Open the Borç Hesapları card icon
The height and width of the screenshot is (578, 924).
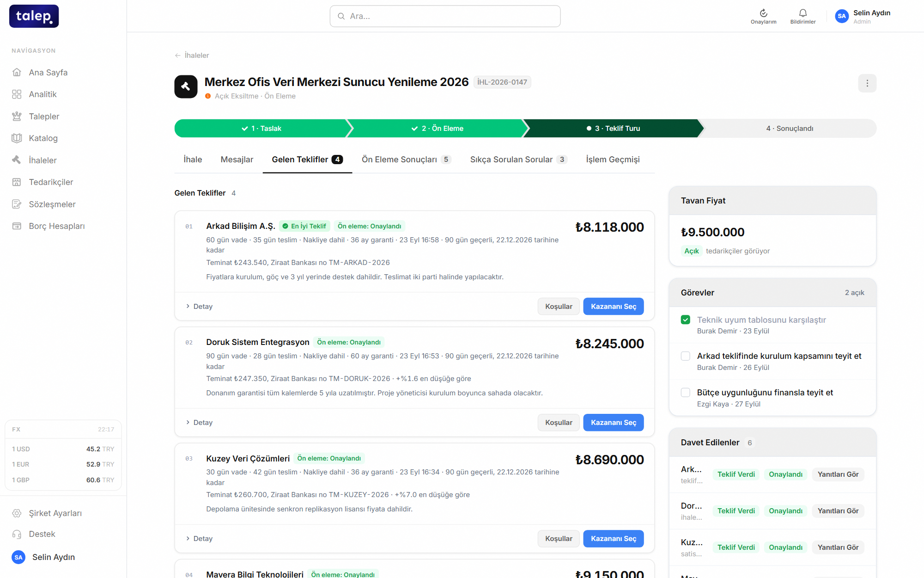pyautogui.click(x=17, y=226)
